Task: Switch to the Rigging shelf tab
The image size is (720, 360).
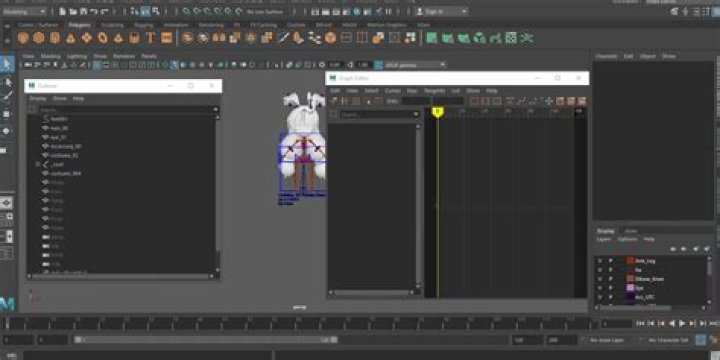Action: [144, 25]
